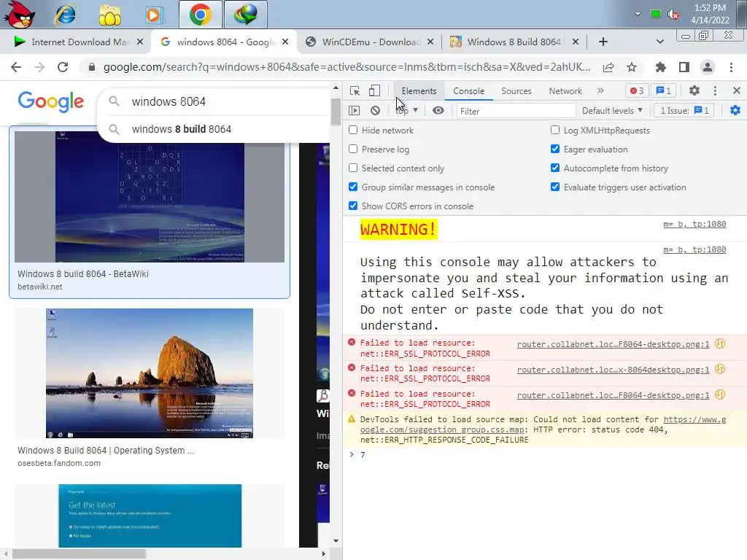
Task: Enable the Preserve log checkbox
Action: click(x=353, y=149)
